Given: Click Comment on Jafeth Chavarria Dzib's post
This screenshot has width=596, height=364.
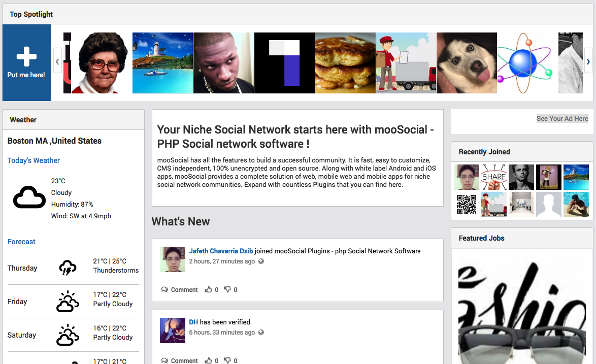Looking at the screenshot, I should (x=184, y=289).
